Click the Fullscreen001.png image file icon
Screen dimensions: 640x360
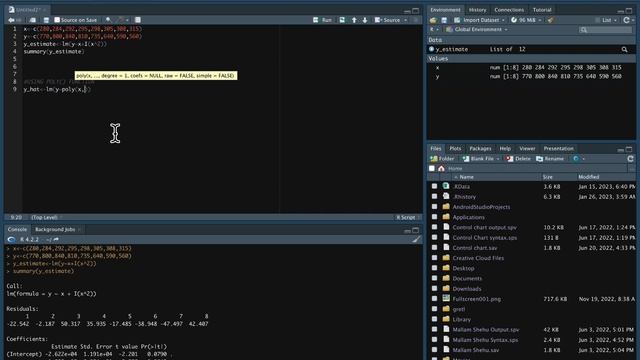tap(446, 299)
